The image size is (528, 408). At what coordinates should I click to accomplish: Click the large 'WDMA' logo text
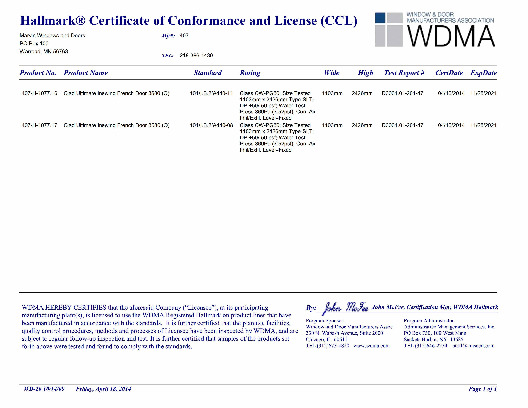click(x=451, y=36)
